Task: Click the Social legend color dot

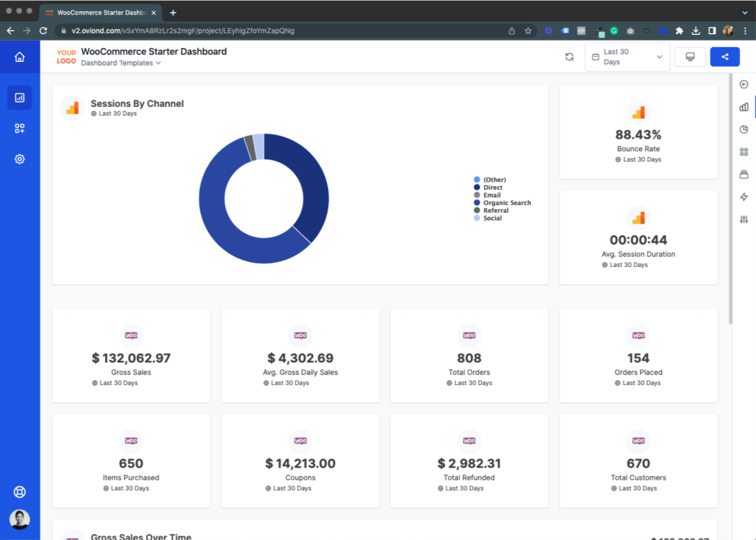Action: [477, 218]
